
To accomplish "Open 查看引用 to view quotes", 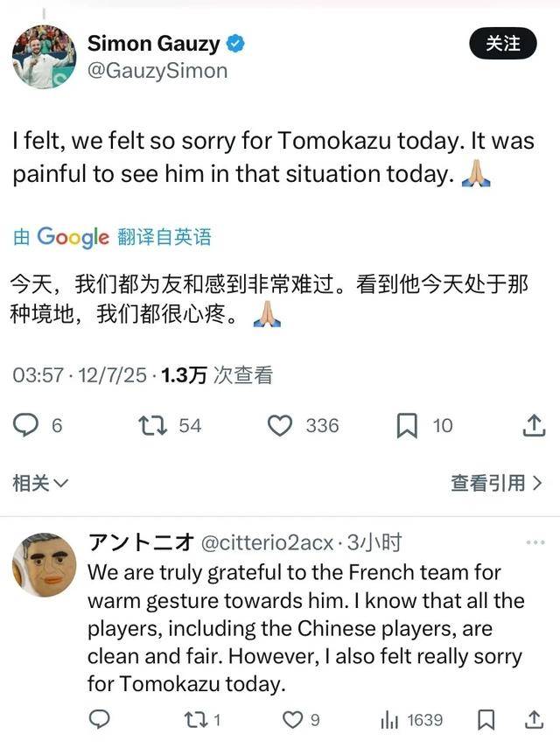I will click(x=496, y=482).
